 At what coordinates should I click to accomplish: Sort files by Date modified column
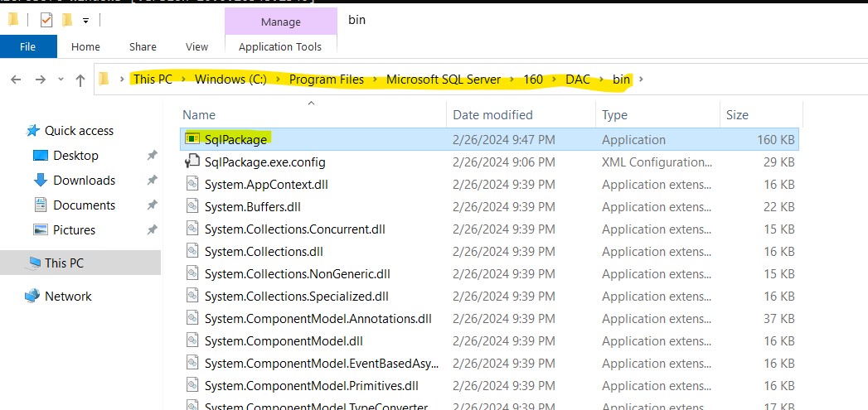(x=492, y=115)
